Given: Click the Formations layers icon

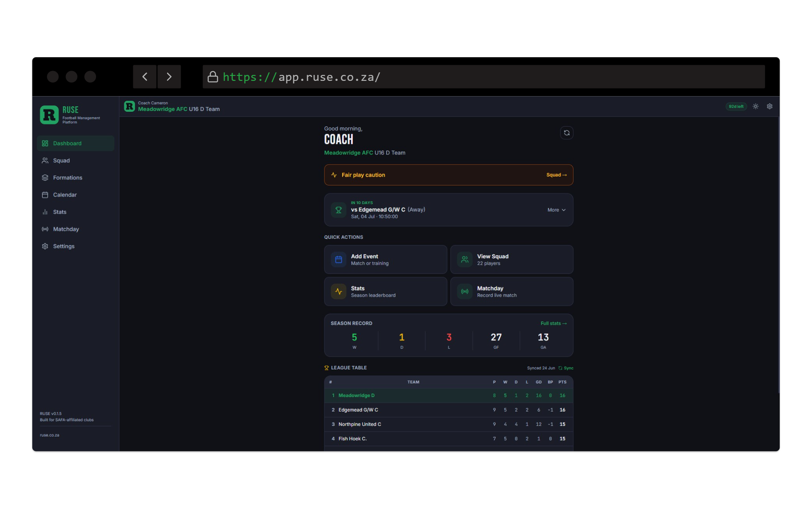Looking at the screenshot, I should point(45,178).
